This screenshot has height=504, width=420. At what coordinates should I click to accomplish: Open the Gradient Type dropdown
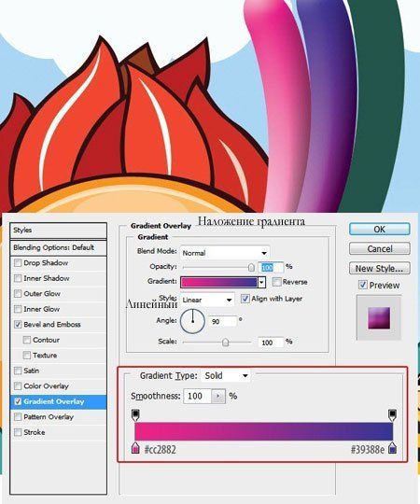[x=226, y=375]
